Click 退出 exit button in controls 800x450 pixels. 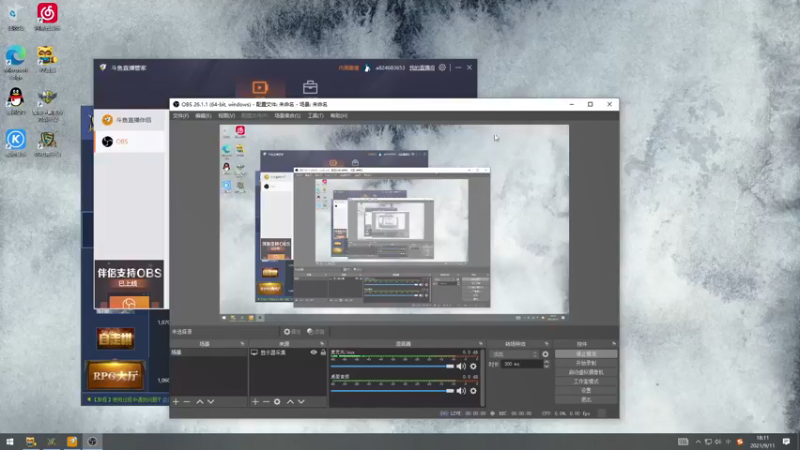586,399
